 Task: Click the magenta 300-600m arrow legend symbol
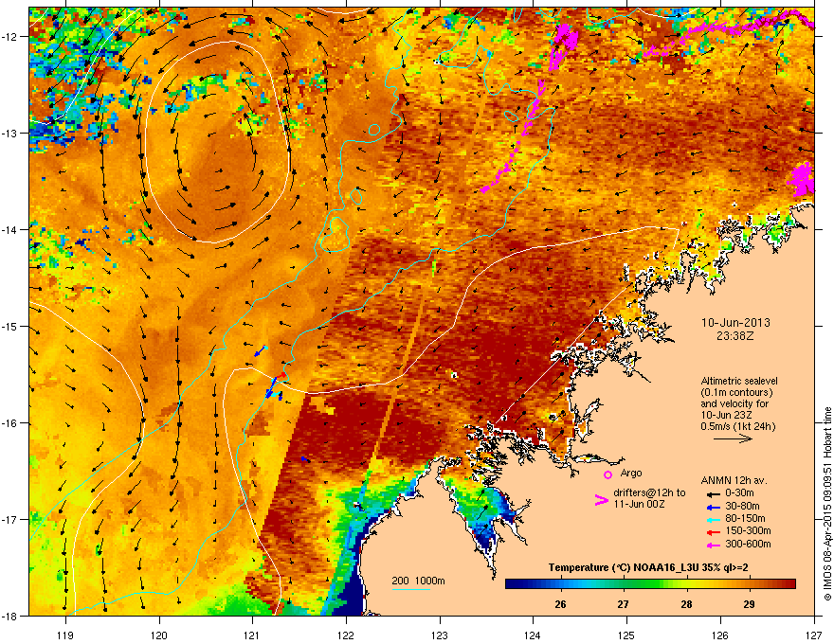tap(712, 545)
